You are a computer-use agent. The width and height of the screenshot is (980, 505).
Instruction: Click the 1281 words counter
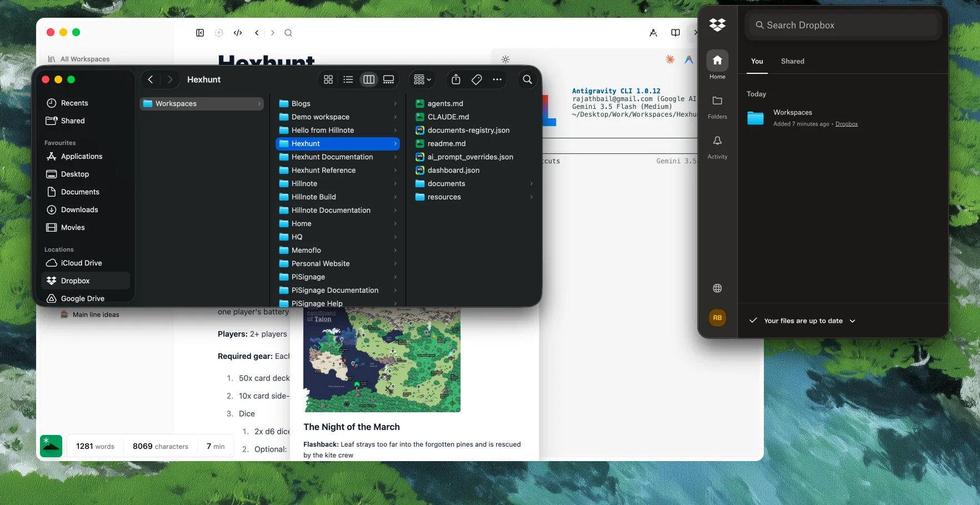click(95, 446)
